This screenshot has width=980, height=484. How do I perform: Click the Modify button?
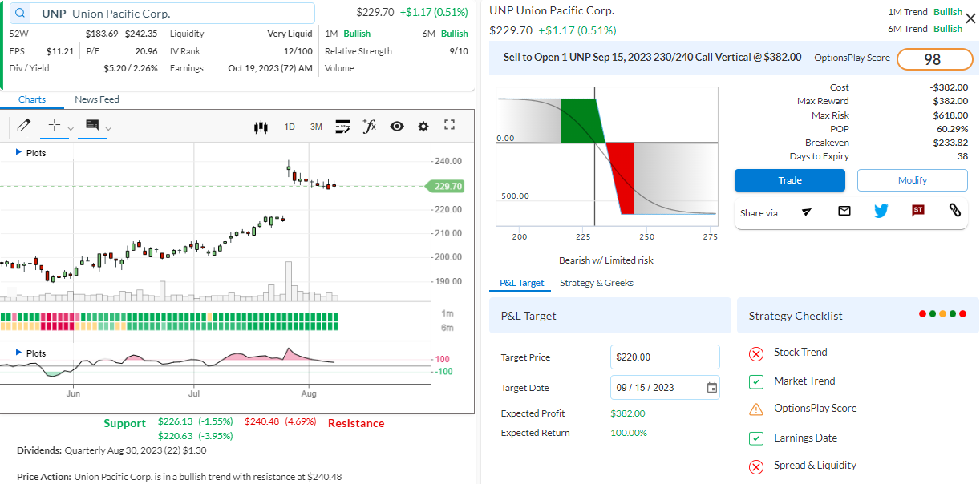coord(913,180)
